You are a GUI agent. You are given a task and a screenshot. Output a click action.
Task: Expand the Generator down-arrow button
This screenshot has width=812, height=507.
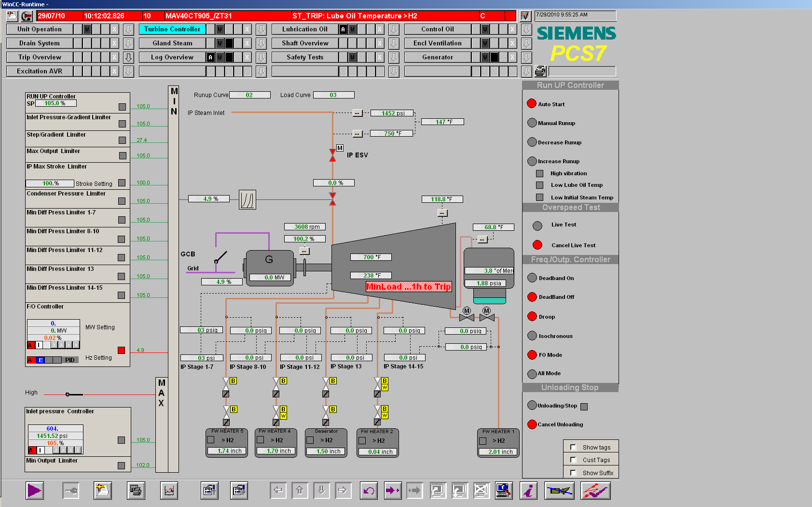point(526,57)
